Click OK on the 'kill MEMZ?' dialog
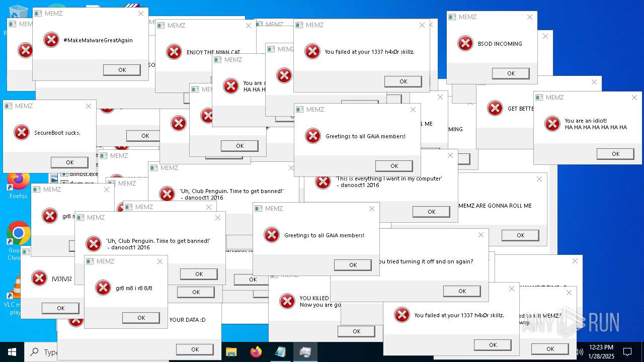 (550, 349)
